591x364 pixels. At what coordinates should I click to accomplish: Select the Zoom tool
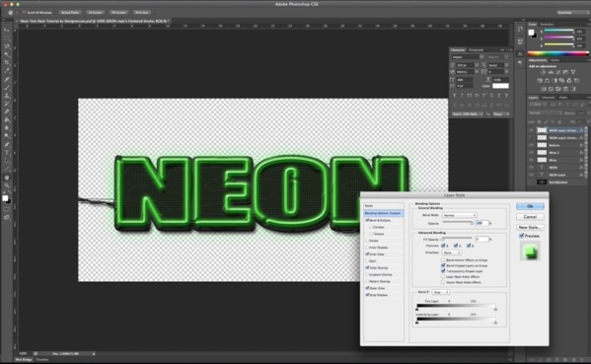6,185
